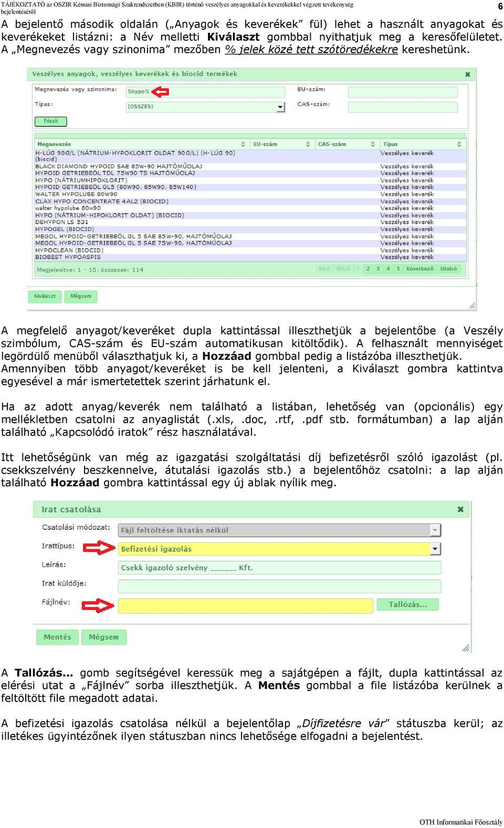This screenshot has width=504, height=828.
Task: Click Megnevezés vagy szinonima search field
Action: (x=205, y=91)
